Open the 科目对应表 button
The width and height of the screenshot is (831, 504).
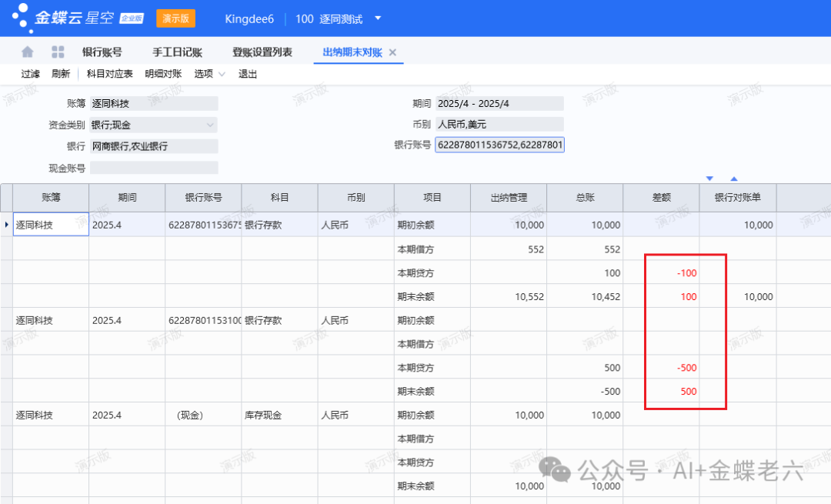pyautogui.click(x=109, y=74)
